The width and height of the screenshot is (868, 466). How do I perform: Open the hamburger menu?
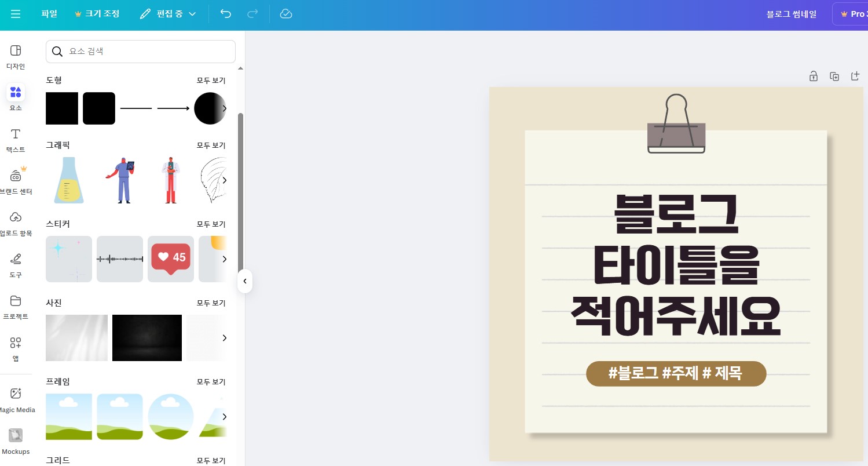pos(16,14)
